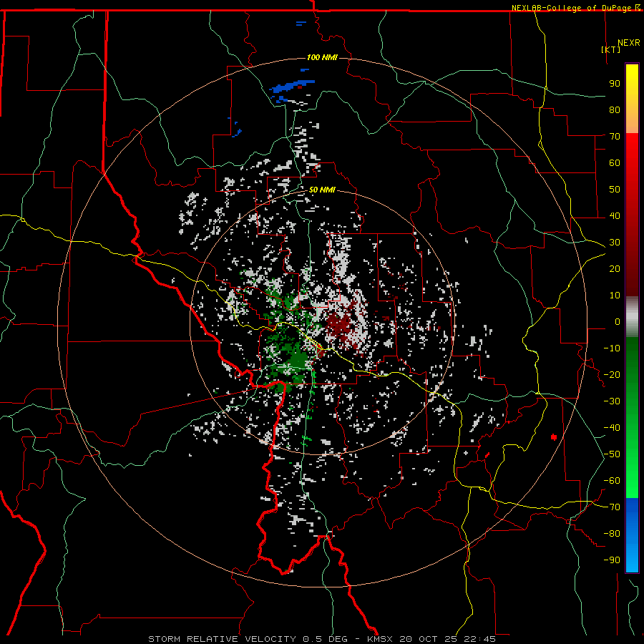Select the 60 value on velocity scale
The height and width of the screenshot is (644, 644).
click(615, 163)
